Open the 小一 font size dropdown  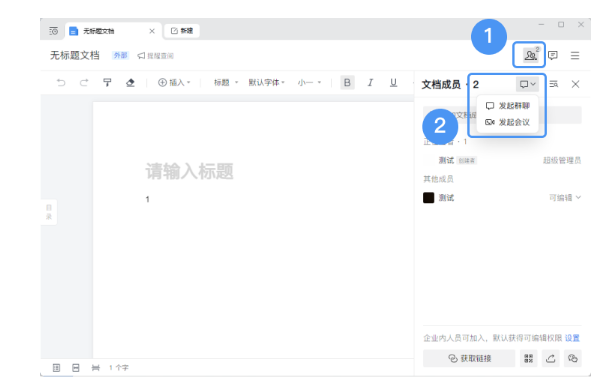pyautogui.click(x=309, y=82)
